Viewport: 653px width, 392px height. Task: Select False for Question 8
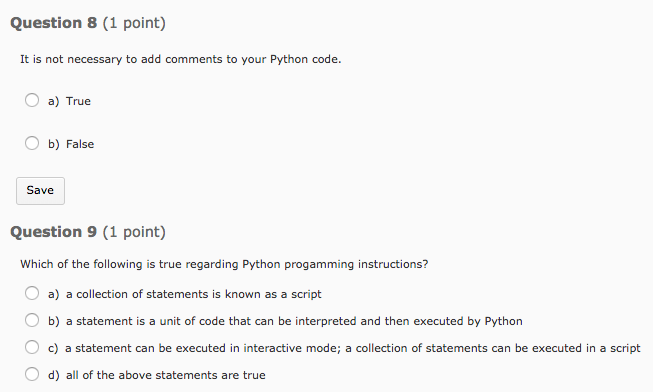tap(32, 143)
